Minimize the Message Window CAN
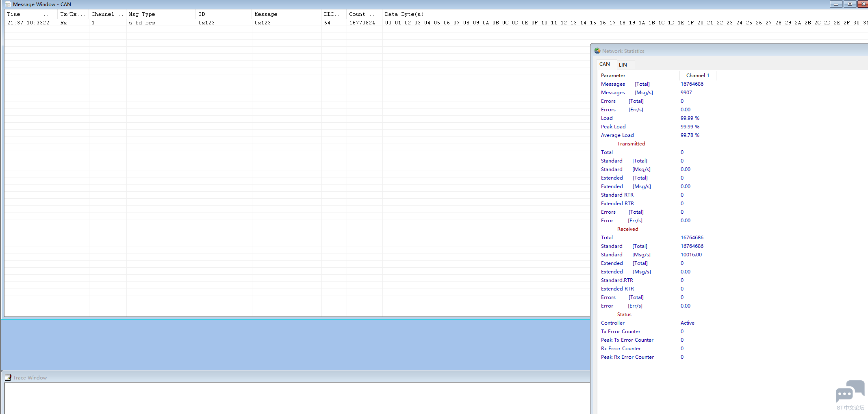Image resolution: width=868 pixels, height=414 pixels. [x=836, y=4]
